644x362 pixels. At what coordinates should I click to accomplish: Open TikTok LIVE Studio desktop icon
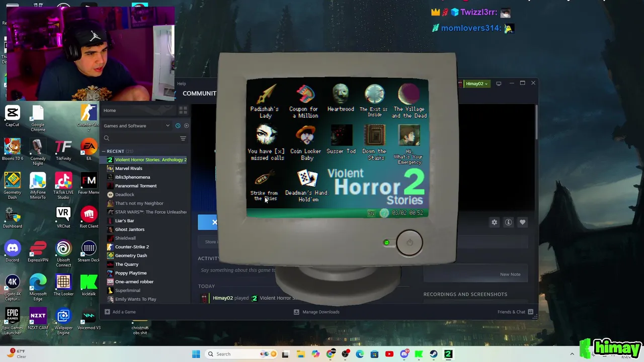[63, 186]
